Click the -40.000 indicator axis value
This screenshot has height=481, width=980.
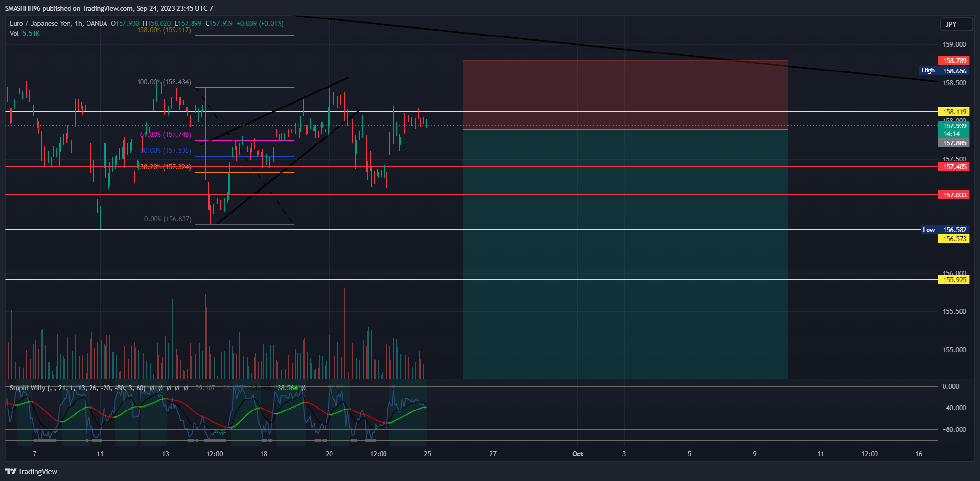pos(954,408)
